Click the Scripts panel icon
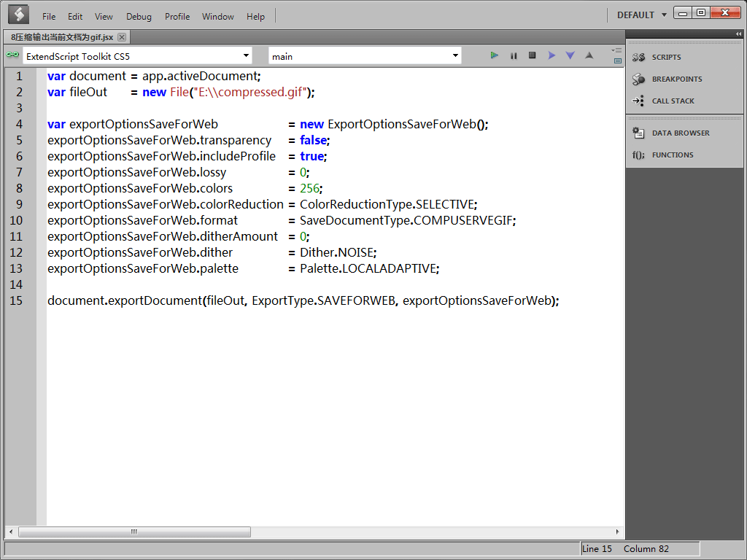This screenshot has height=560, width=747. pyautogui.click(x=638, y=57)
